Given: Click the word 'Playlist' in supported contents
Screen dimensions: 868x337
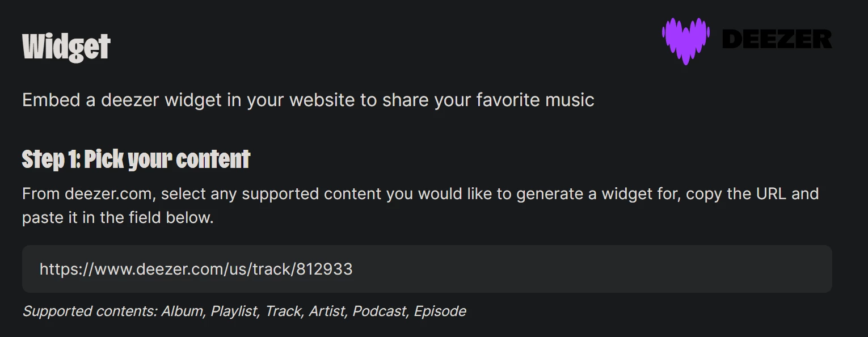Looking at the screenshot, I should point(235,311).
